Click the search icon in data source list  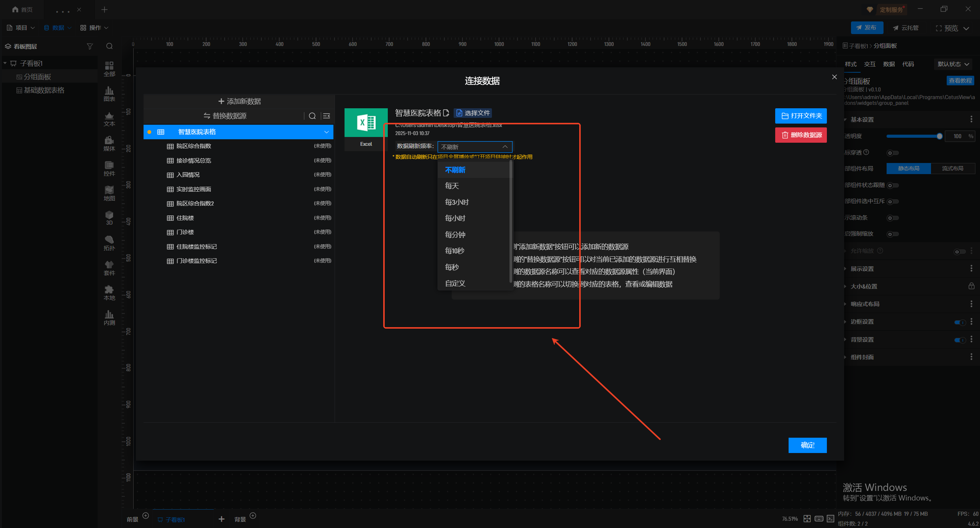(312, 116)
